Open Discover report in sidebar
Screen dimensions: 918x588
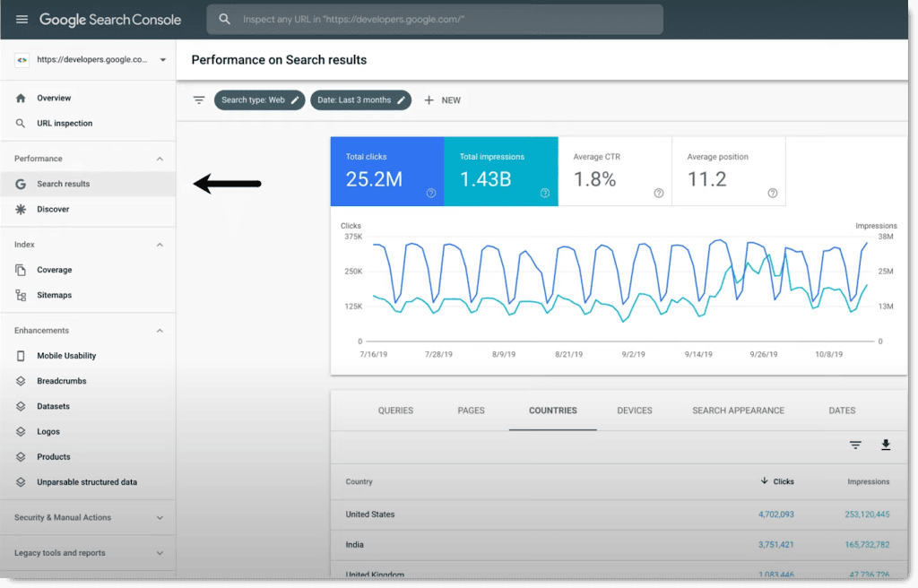tap(88, 209)
